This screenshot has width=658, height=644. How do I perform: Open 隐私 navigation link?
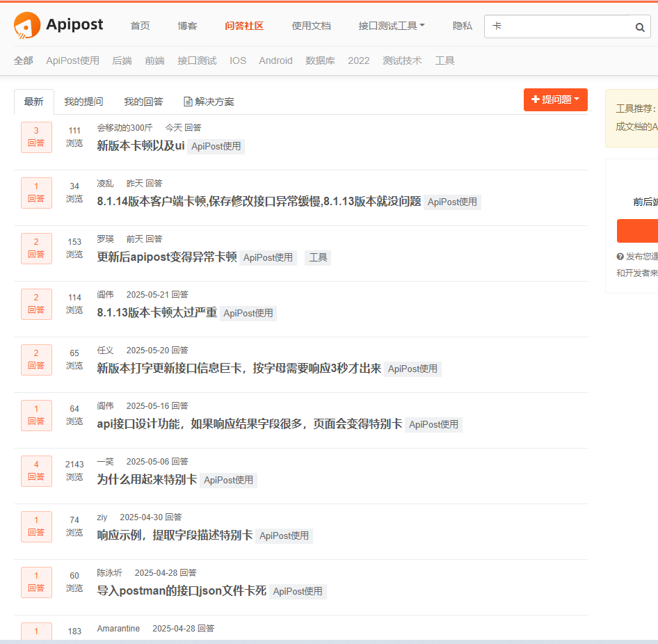point(463,26)
